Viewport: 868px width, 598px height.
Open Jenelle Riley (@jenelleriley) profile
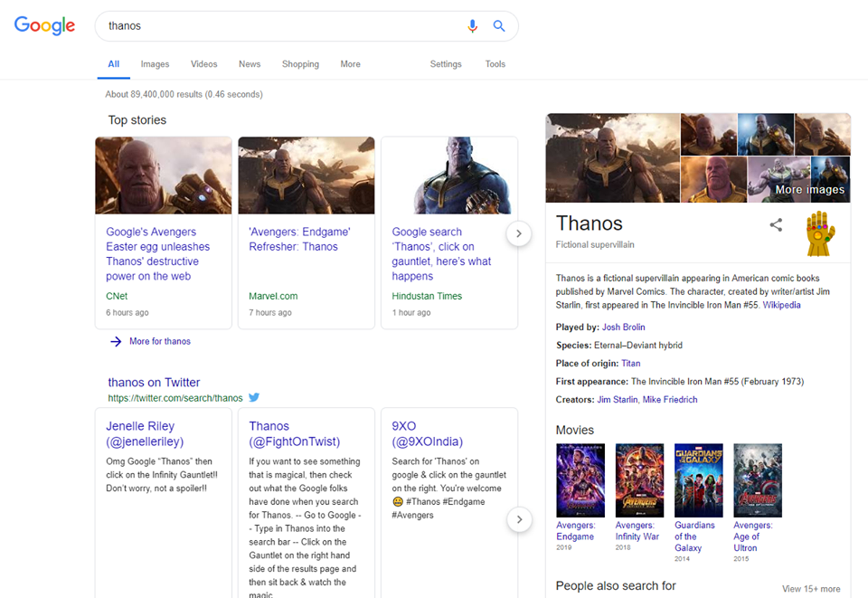click(x=145, y=433)
